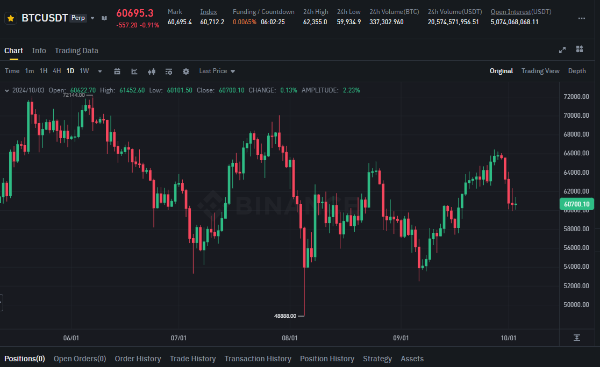The height and width of the screenshot is (367, 600).
Task: Click the auto-scale icon below price axis
Action: [577, 338]
